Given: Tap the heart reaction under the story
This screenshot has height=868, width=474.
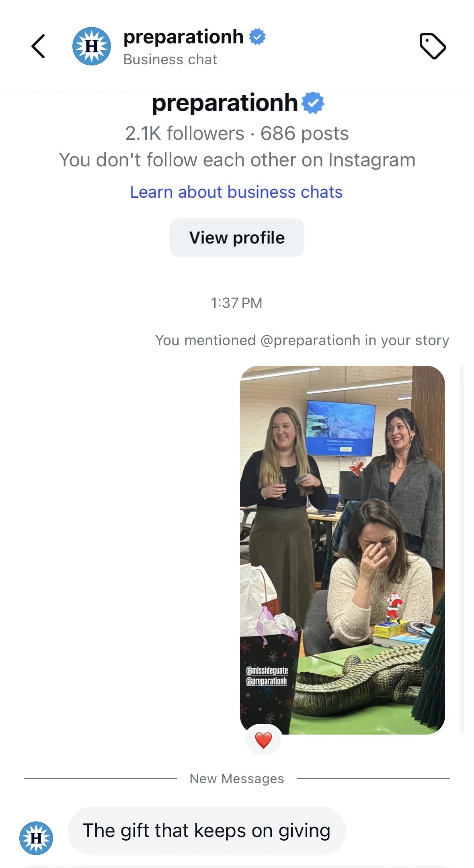Looking at the screenshot, I should click(x=263, y=740).
